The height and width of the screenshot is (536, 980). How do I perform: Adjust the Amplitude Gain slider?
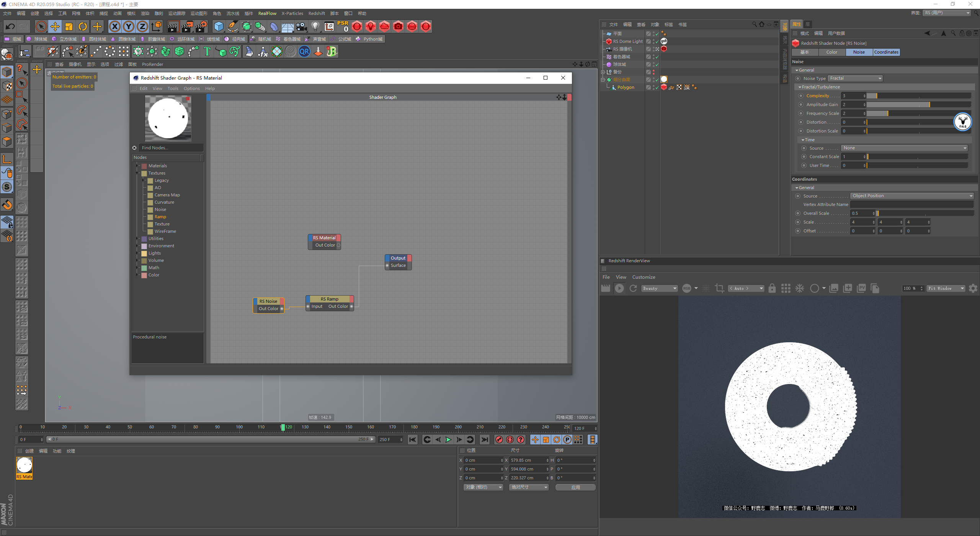pos(918,105)
